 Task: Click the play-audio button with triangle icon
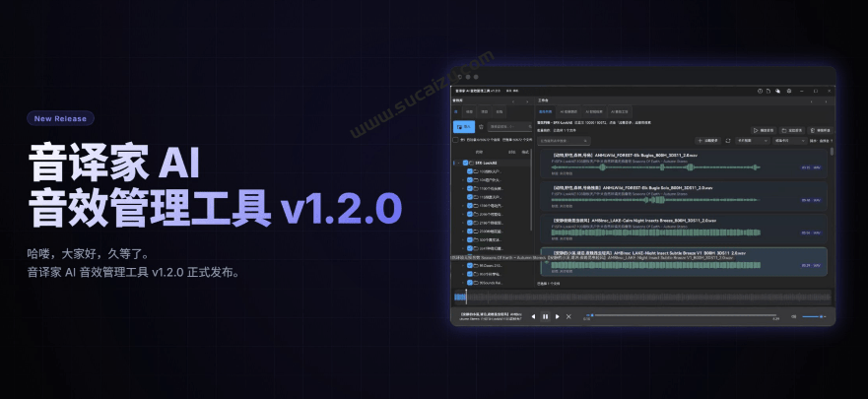(x=764, y=131)
